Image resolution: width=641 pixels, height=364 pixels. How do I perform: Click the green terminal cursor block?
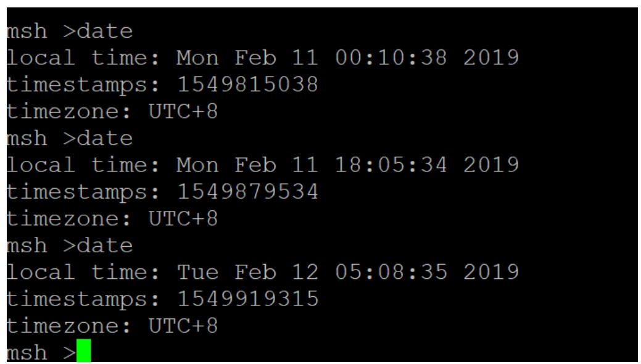[x=83, y=350]
